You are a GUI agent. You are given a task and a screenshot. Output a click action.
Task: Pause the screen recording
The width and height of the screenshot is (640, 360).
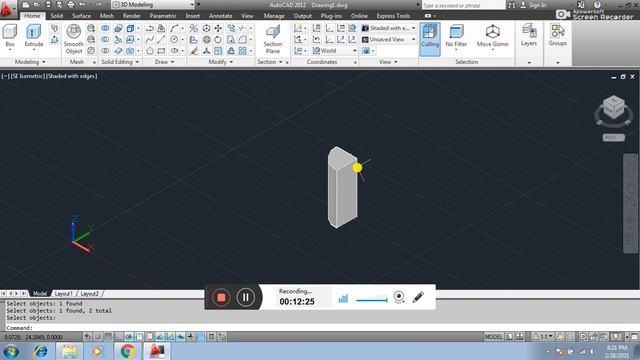click(x=245, y=297)
